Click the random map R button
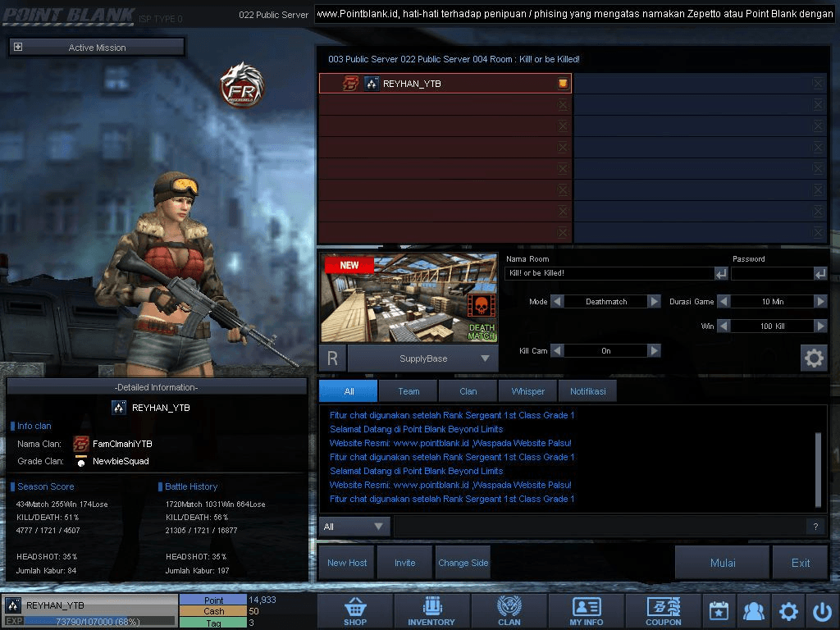The width and height of the screenshot is (840, 630). 333,358
